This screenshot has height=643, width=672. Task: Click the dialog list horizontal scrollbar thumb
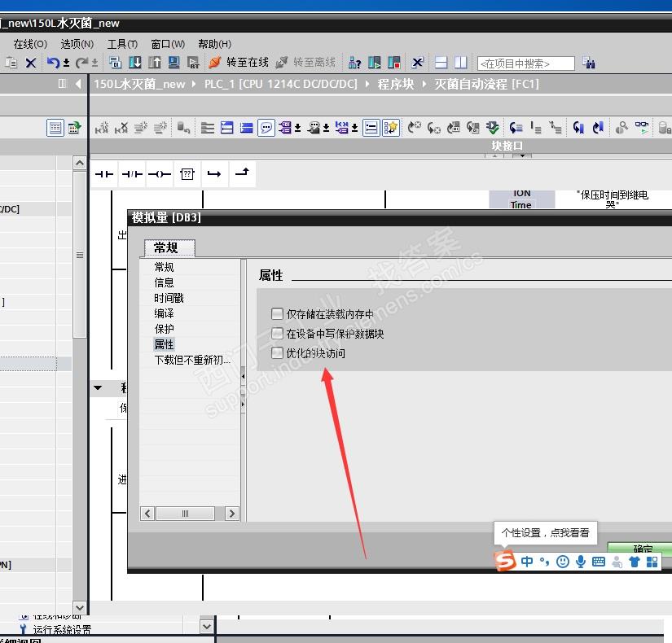185,514
